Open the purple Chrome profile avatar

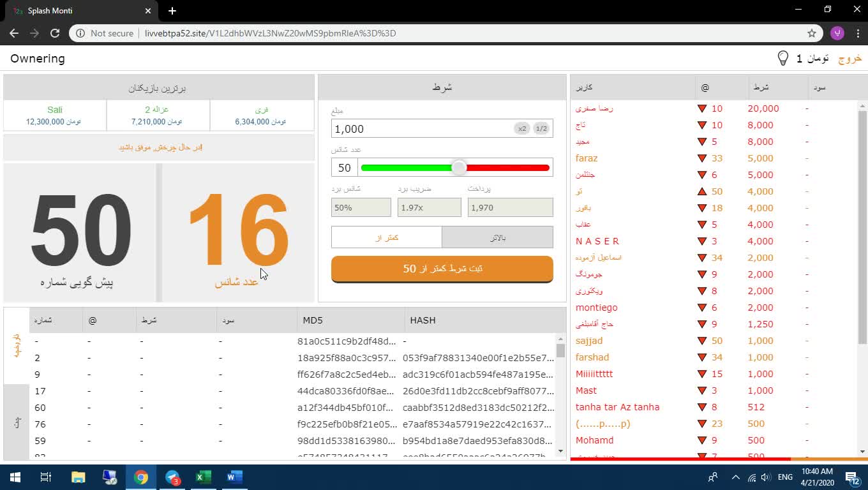click(x=837, y=33)
